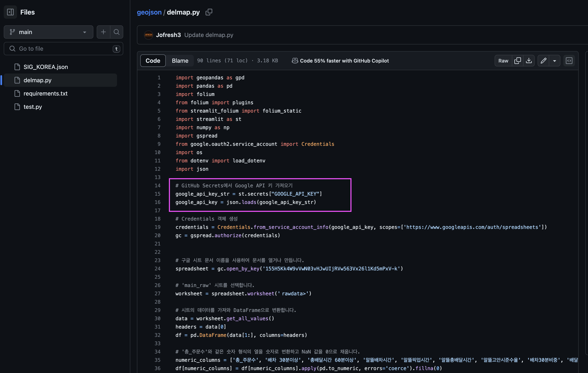
Task: Copy raw file contents icon
Action: pos(517,61)
